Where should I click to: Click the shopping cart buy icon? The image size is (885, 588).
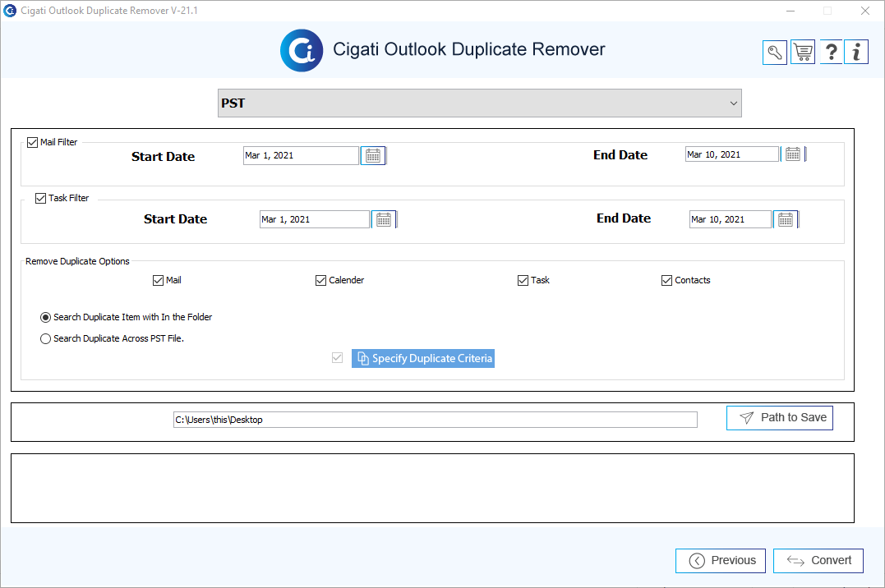(x=803, y=53)
